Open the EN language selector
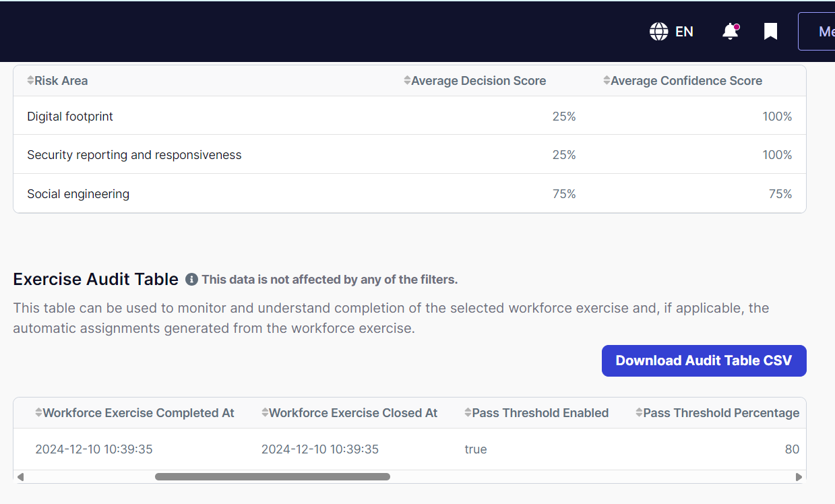 671,32
